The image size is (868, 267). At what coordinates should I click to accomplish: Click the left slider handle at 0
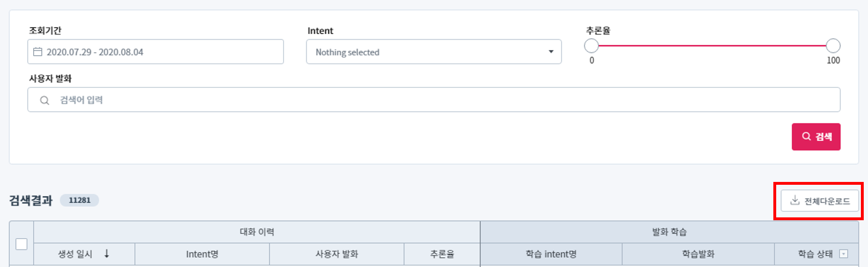(x=592, y=46)
